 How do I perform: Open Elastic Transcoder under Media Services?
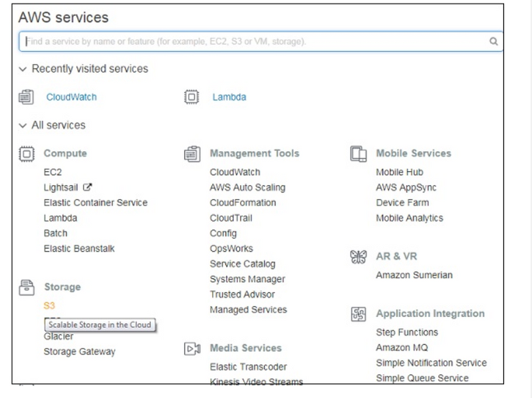[248, 367]
